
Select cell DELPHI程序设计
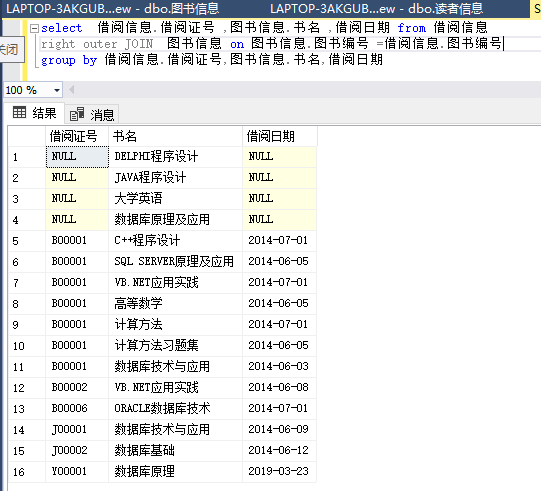click(176, 157)
